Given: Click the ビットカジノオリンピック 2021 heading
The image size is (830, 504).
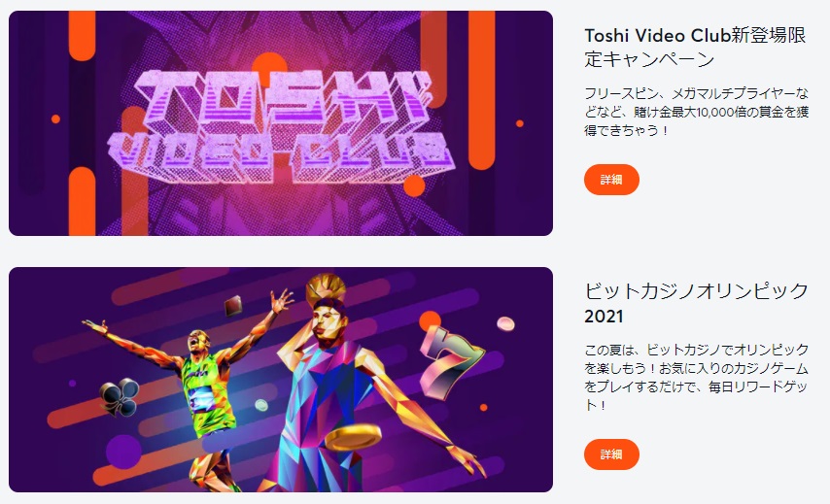Looking at the screenshot, I should (x=696, y=304).
